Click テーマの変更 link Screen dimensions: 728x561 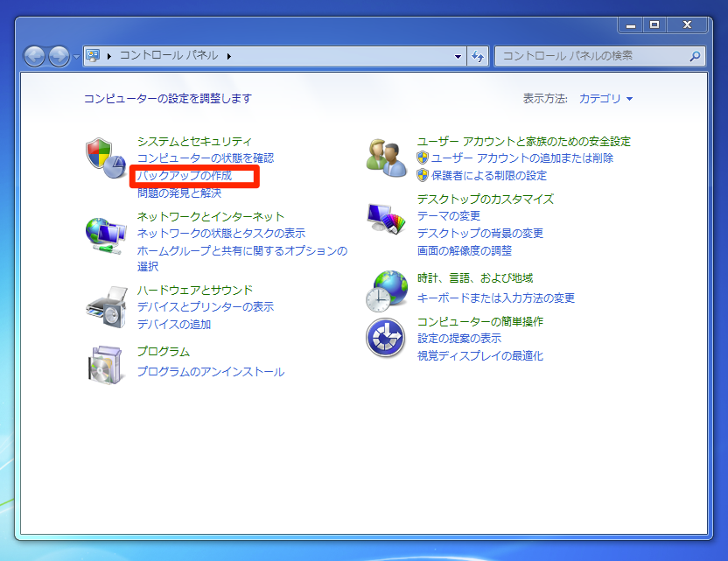(x=449, y=216)
